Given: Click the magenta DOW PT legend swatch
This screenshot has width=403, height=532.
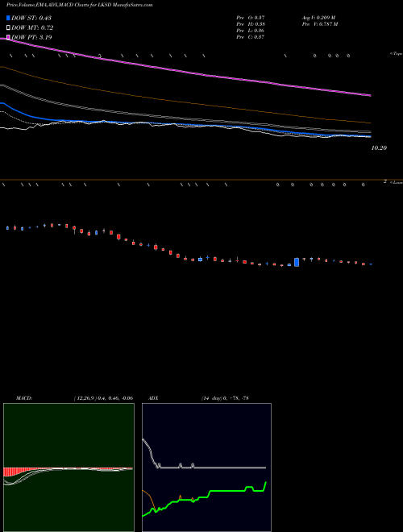Looking at the screenshot, I should (x=8, y=37).
